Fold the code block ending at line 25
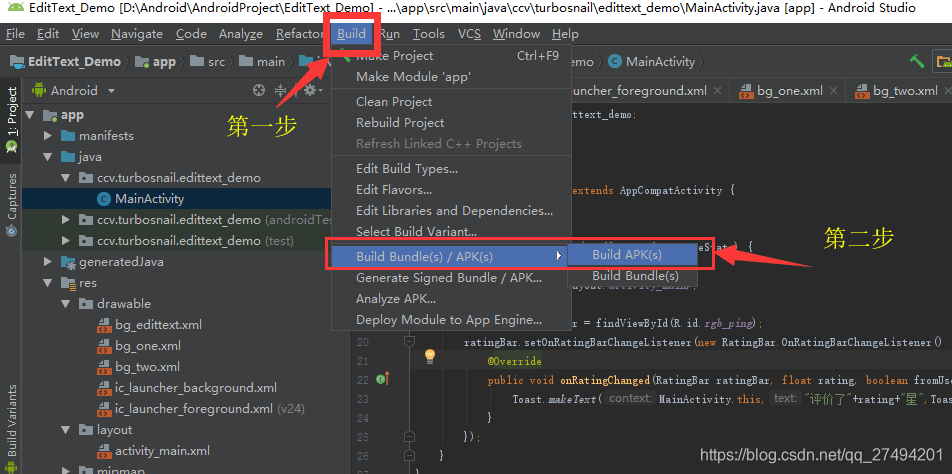Viewport: 952px width, 474px height. click(410, 436)
